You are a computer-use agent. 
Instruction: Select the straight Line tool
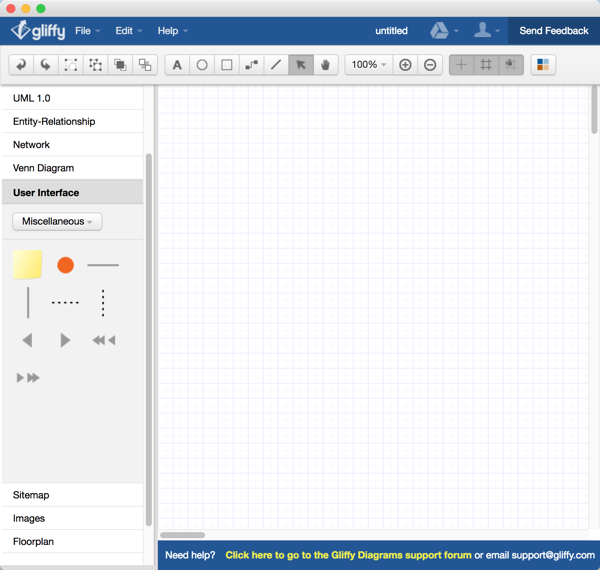[x=276, y=65]
